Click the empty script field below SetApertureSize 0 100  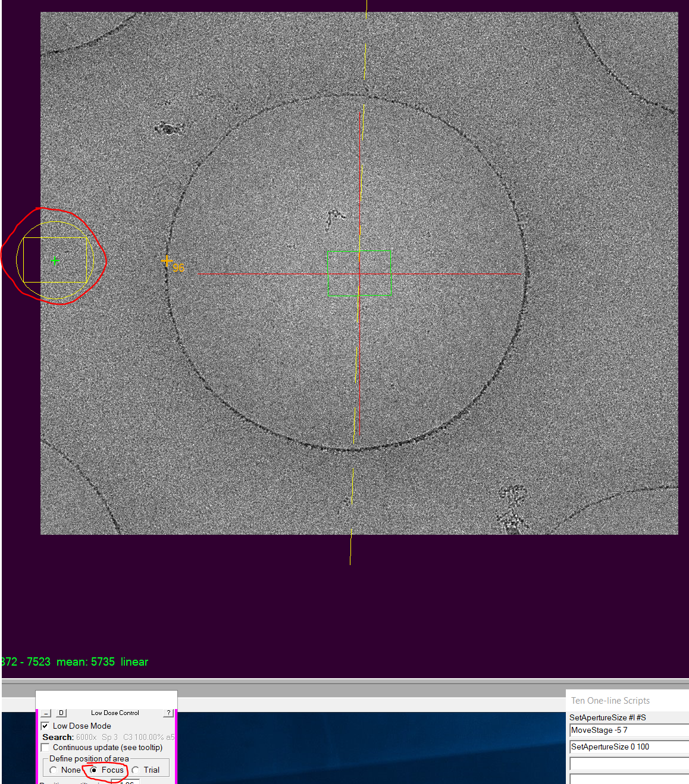[629, 763]
